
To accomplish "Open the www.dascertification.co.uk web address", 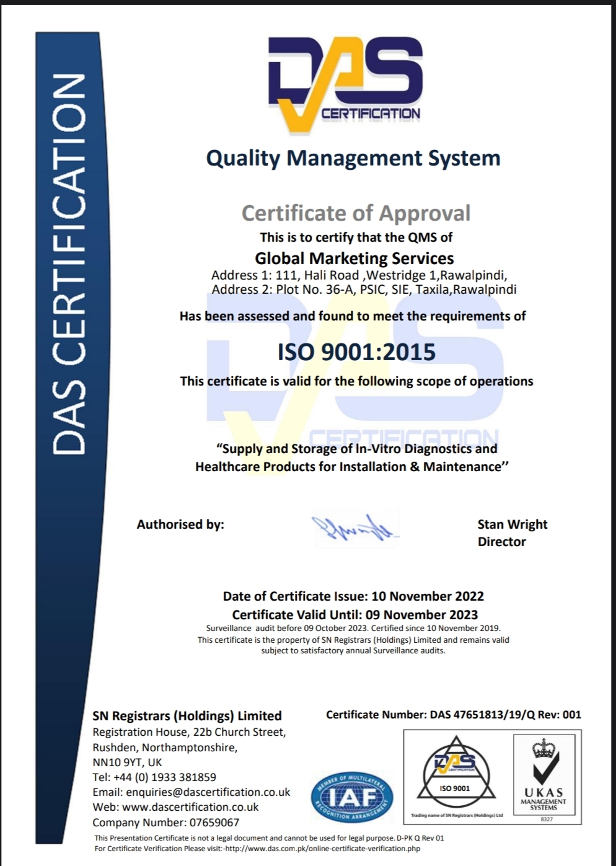I will coord(190,807).
